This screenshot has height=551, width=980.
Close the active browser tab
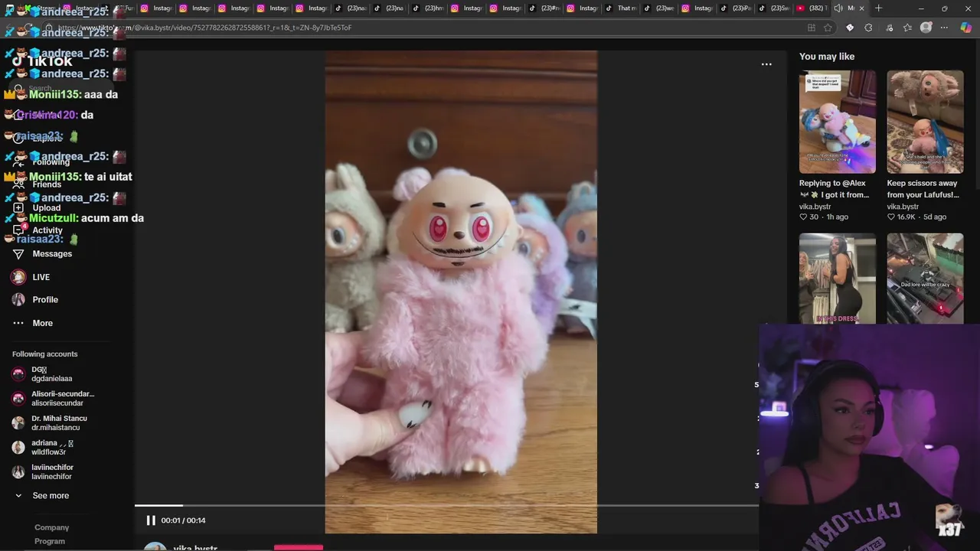pos(861,8)
